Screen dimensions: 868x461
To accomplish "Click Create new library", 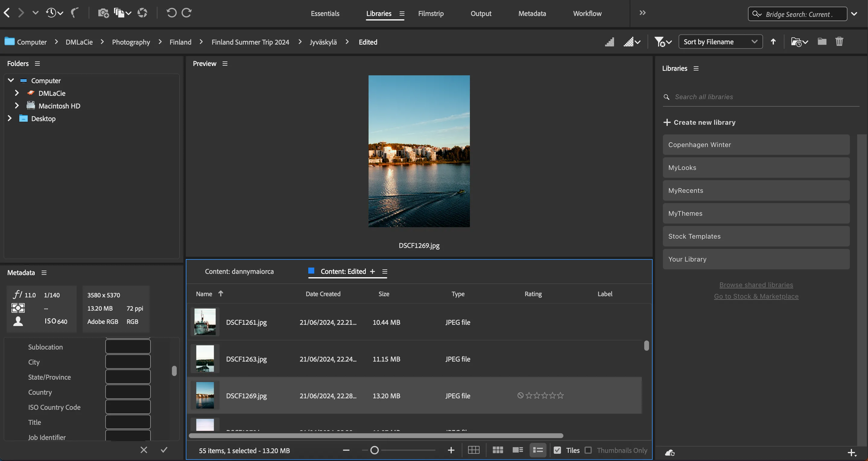I will 704,122.
